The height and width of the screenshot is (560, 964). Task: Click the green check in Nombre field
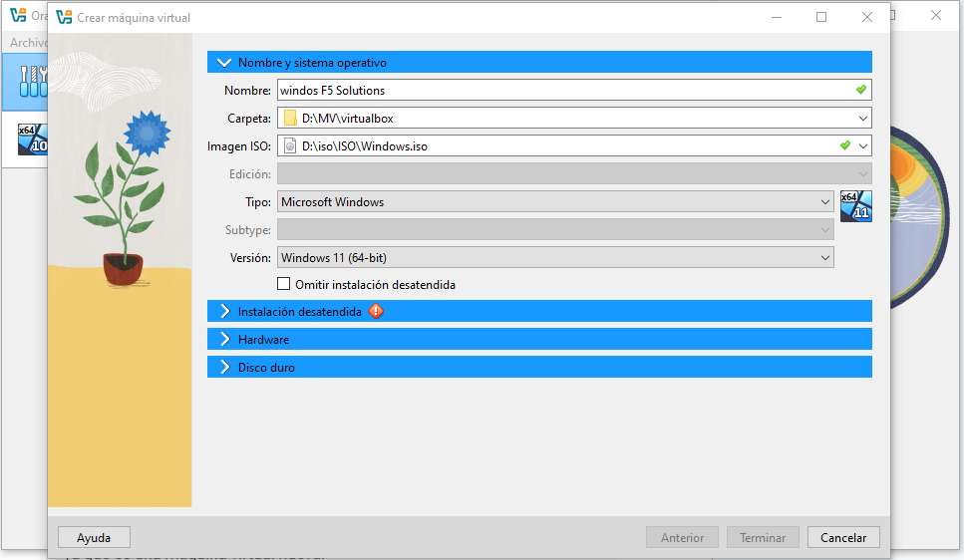[860, 90]
